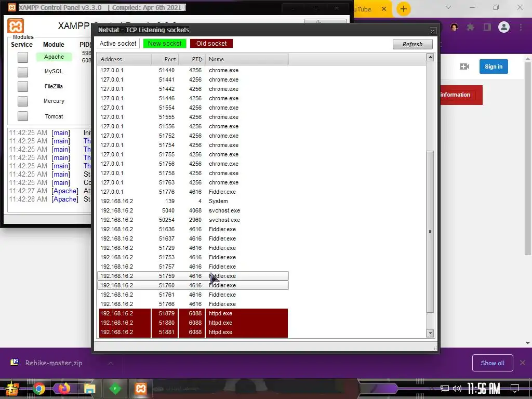Click the Netstat list scroll up arrow
Image resolution: width=532 pixels, height=399 pixels.
point(430,57)
